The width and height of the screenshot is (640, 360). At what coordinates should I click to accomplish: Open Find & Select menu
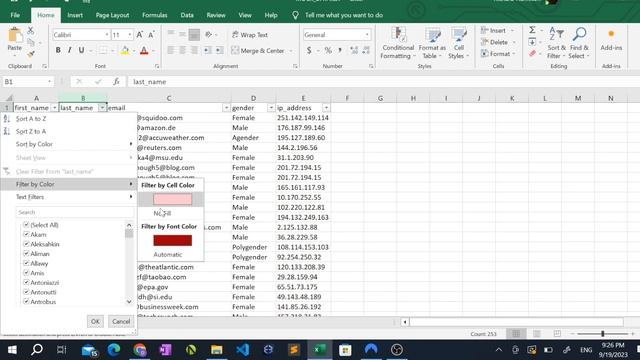tap(579, 43)
